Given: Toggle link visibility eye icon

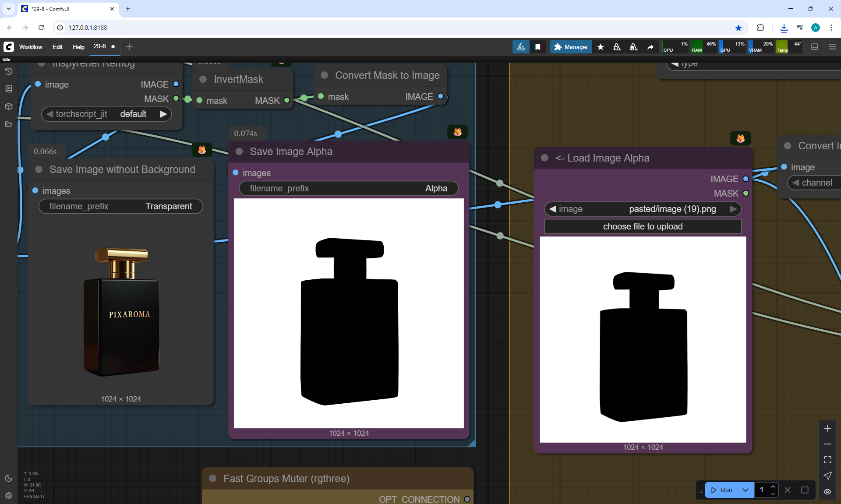Looking at the screenshot, I should click(827, 491).
